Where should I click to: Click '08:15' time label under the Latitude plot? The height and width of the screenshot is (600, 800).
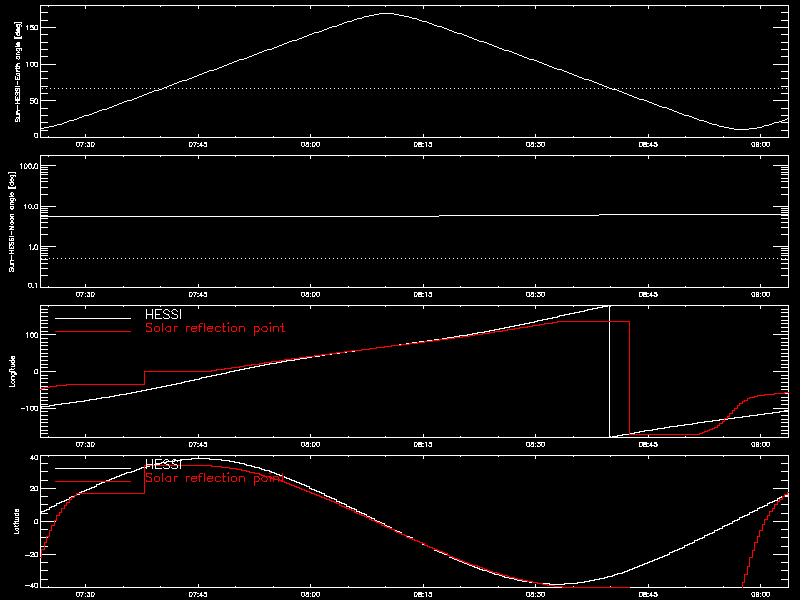click(423, 594)
